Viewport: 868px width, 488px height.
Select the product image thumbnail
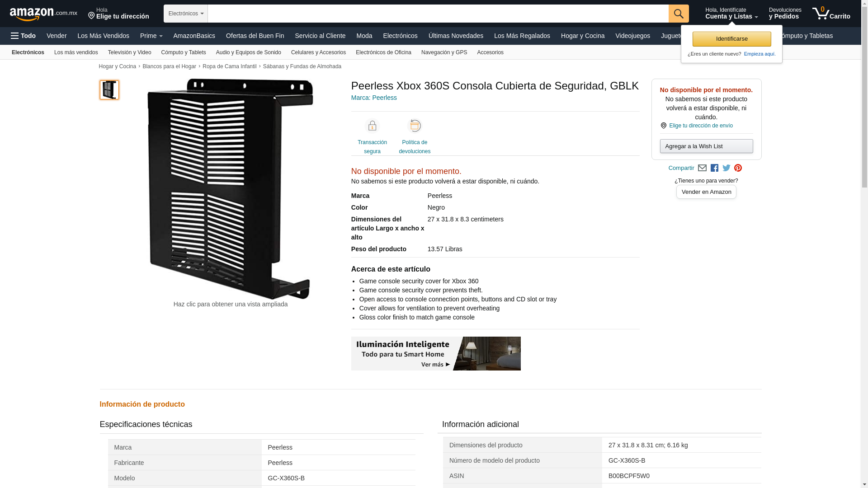[109, 90]
